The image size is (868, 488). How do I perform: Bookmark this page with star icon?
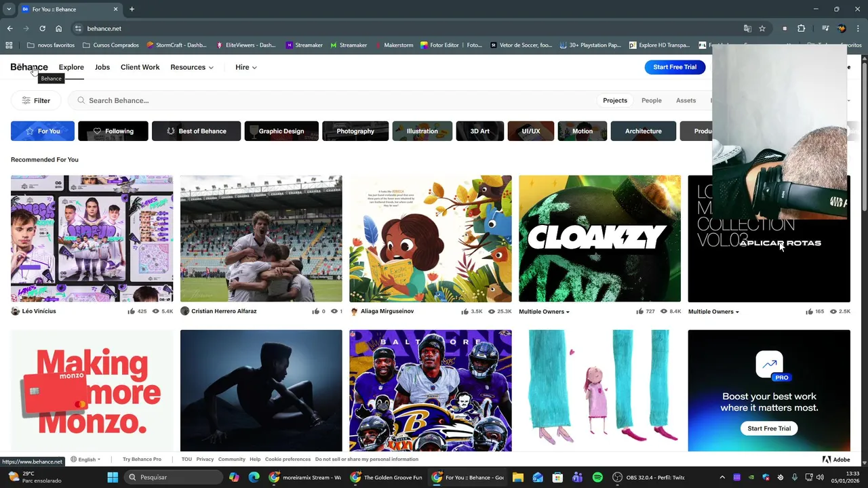coord(762,28)
